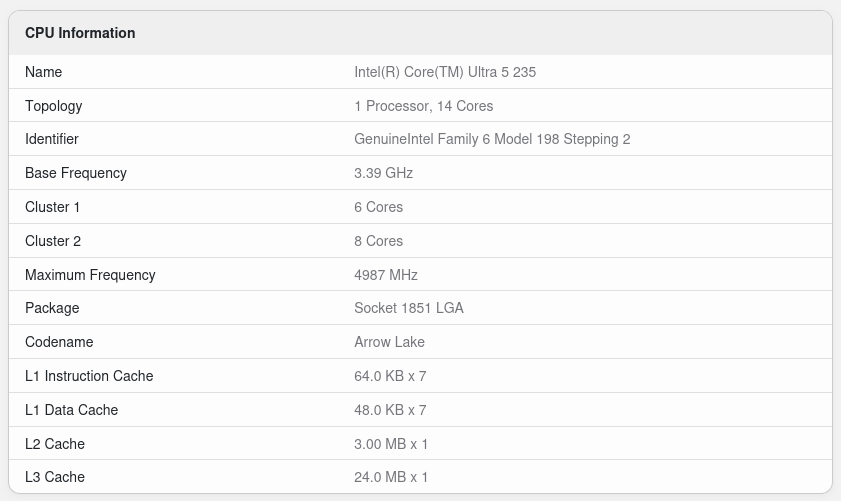Image resolution: width=841 pixels, height=501 pixels.
Task: Click the L1 Instruction Cache label
Action: tap(89, 376)
